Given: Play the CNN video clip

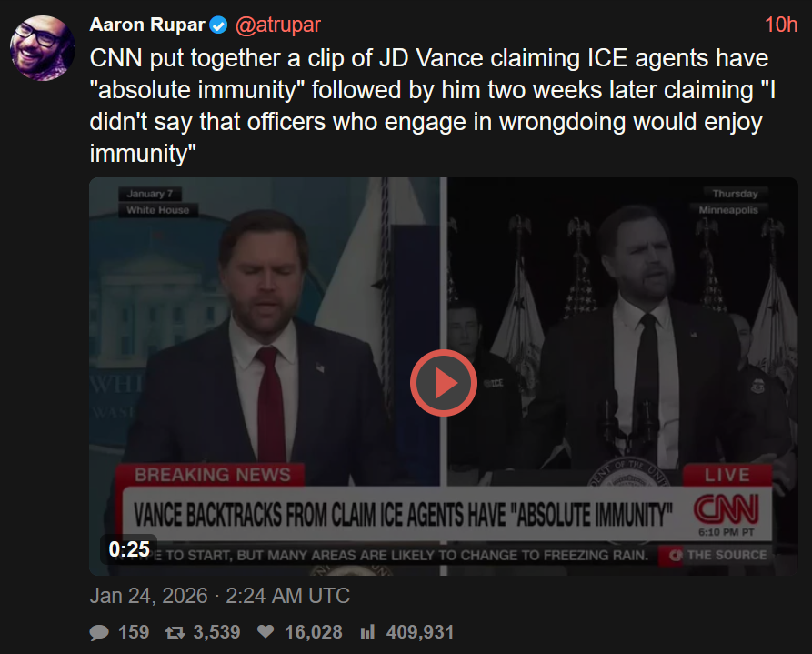Looking at the screenshot, I should 444,383.
